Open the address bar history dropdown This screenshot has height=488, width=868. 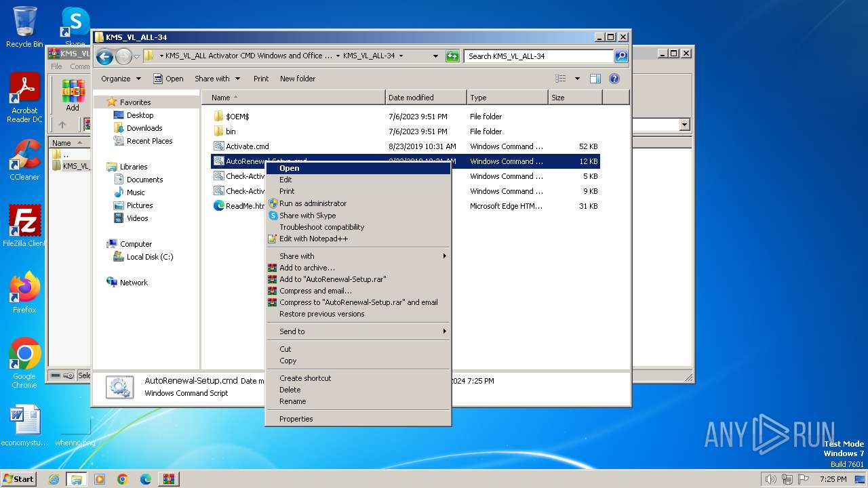[436, 56]
